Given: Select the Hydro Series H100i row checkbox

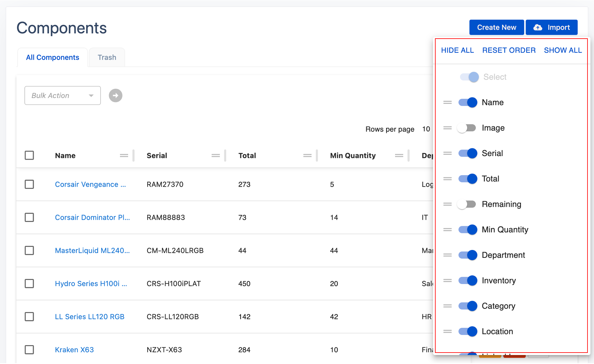Looking at the screenshot, I should tap(29, 283).
